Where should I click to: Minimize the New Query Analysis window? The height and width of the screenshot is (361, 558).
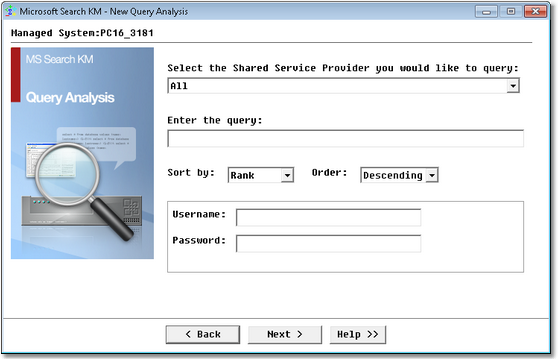tap(486, 12)
